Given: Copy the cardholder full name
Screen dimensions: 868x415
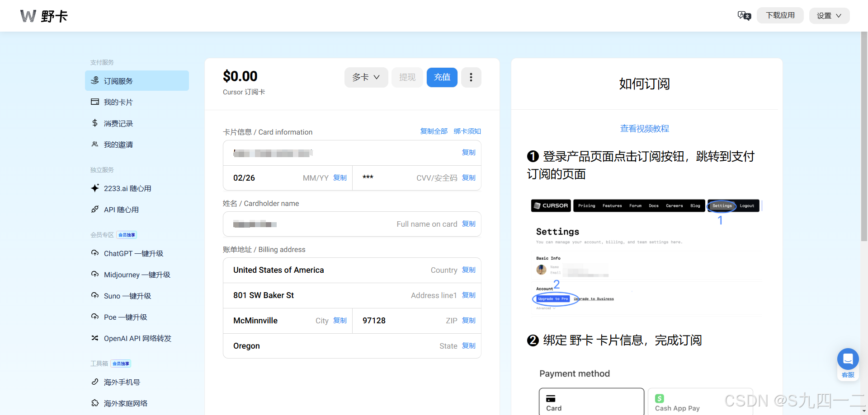Looking at the screenshot, I should click(x=469, y=224).
